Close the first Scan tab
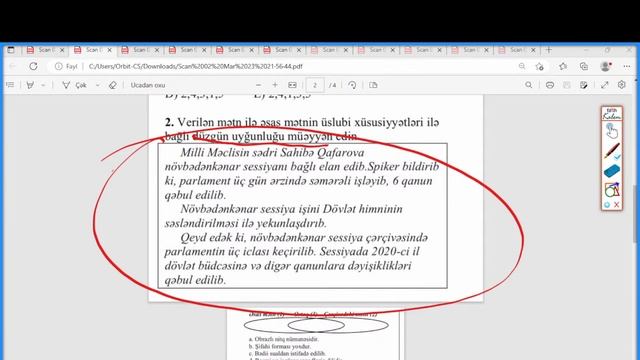Viewport: 640px width, 360px height. 62,50
